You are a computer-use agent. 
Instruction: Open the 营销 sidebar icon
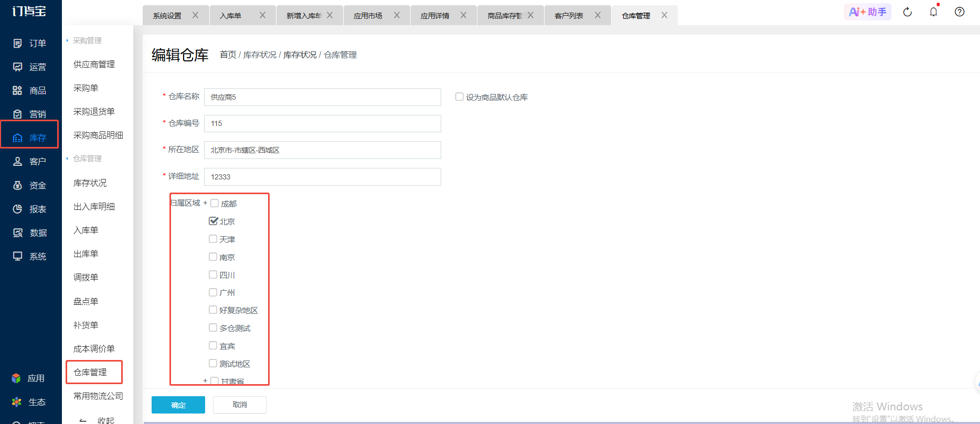coord(17,114)
